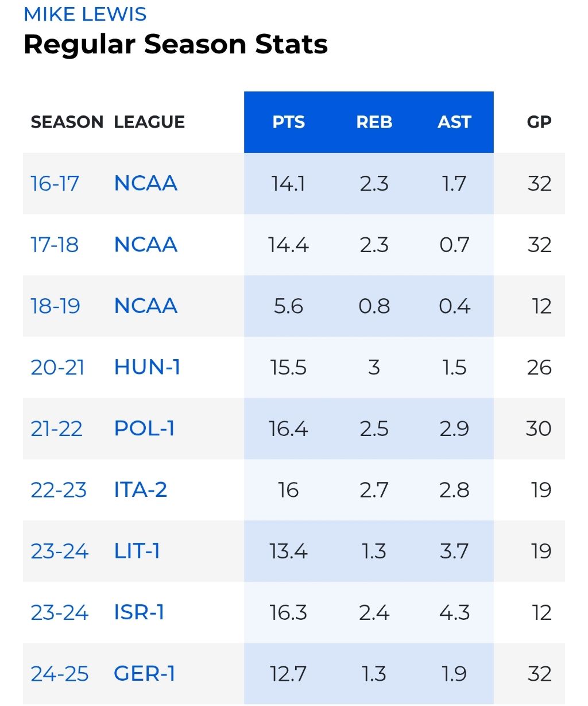
Task: Click the 16-17 season link
Action: [x=55, y=184]
